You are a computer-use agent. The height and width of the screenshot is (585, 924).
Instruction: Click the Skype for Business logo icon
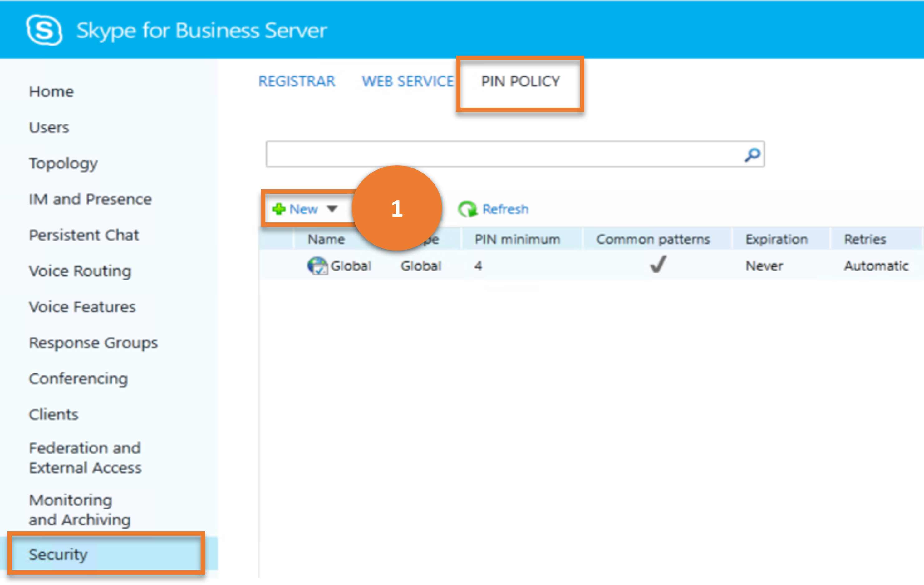(x=44, y=30)
